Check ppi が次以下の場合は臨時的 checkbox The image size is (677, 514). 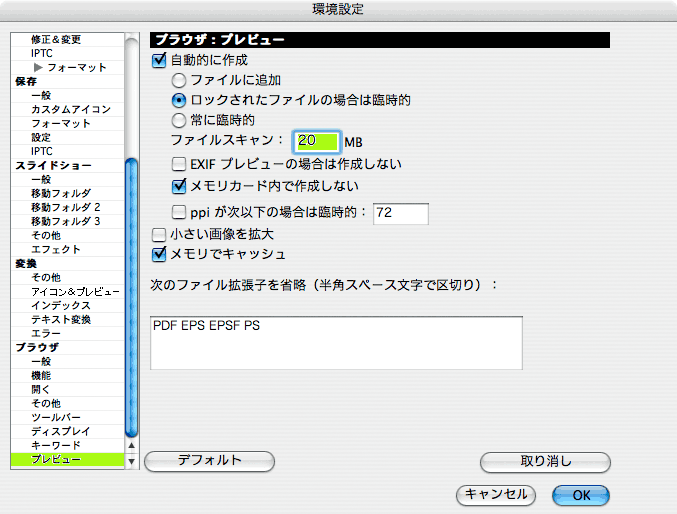[179, 212]
